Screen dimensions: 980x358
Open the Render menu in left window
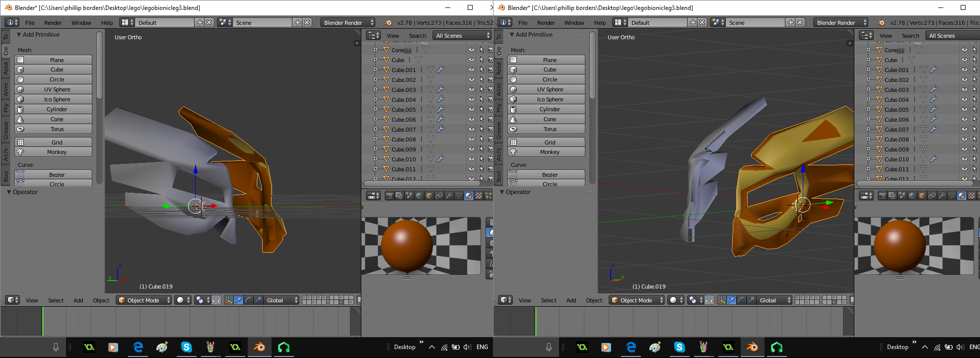point(53,23)
